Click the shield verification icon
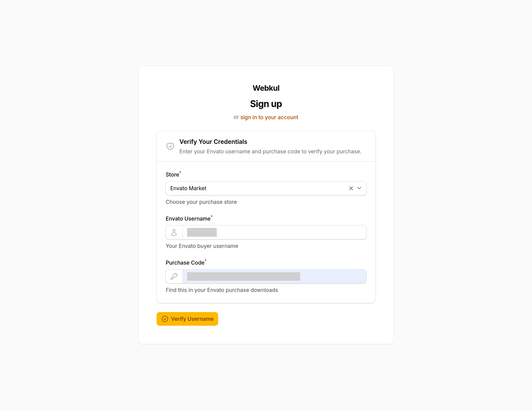 tap(170, 146)
